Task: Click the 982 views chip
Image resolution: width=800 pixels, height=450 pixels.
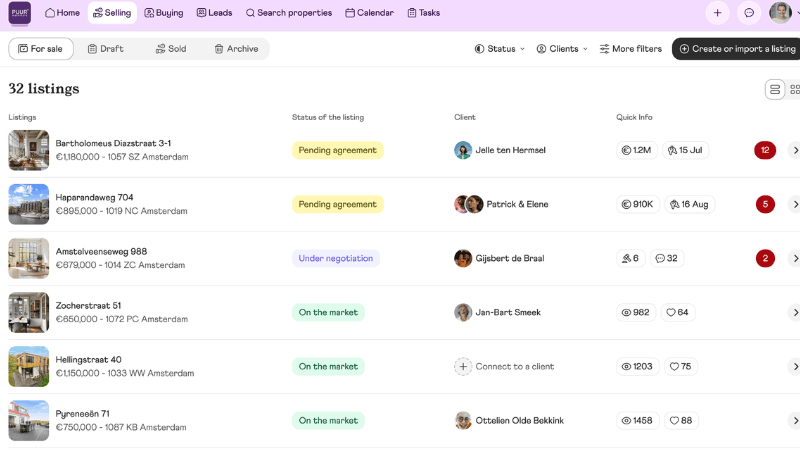Action: pos(636,312)
